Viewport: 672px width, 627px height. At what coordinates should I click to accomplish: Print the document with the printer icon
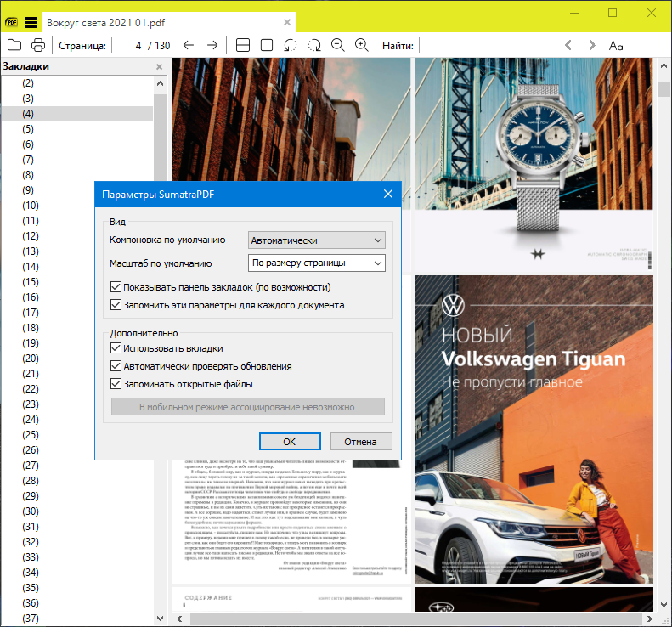click(x=38, y=45)
